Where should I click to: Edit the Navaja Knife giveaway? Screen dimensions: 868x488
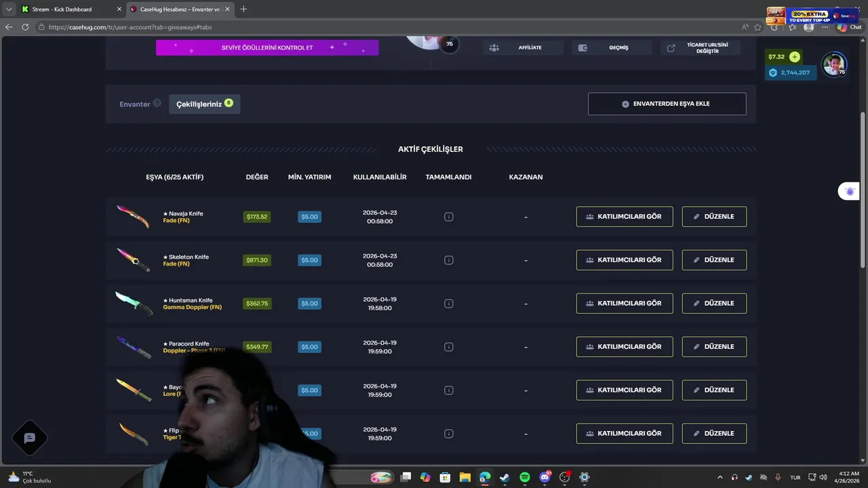(x=714, y=217)
